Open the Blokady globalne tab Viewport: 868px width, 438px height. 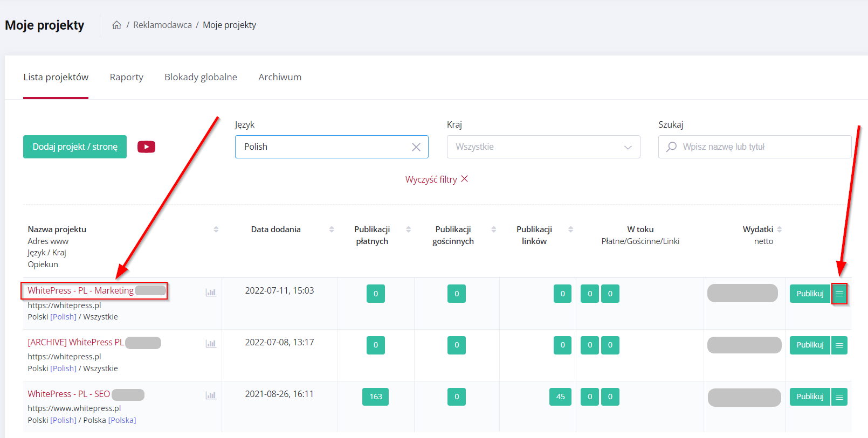pyautogui.click(x=201, y=77)
